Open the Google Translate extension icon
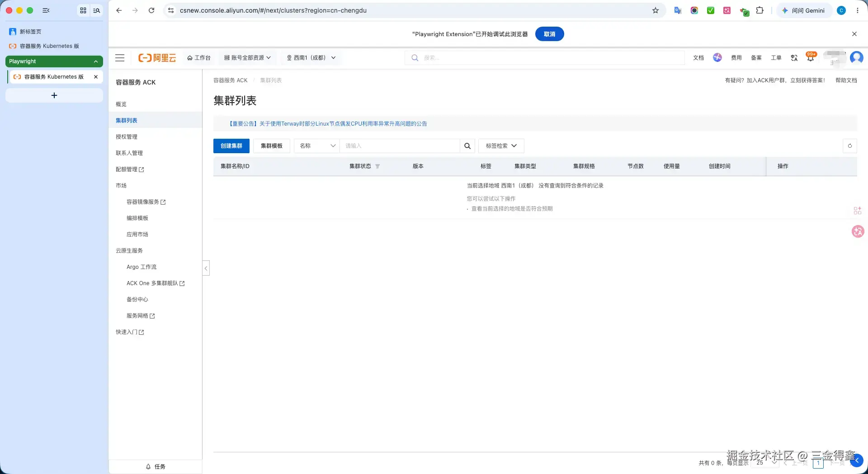Screen dimensions: 868x474 678,10
